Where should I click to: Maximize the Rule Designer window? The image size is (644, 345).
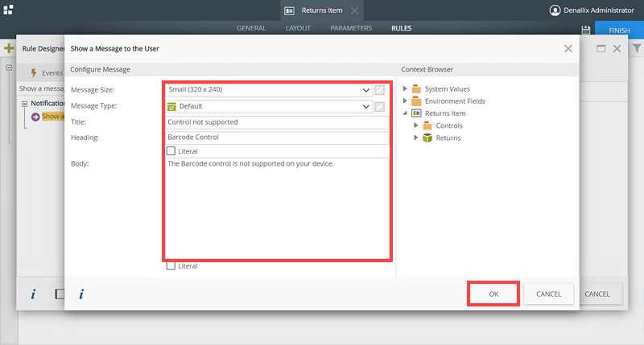point(601,48)
